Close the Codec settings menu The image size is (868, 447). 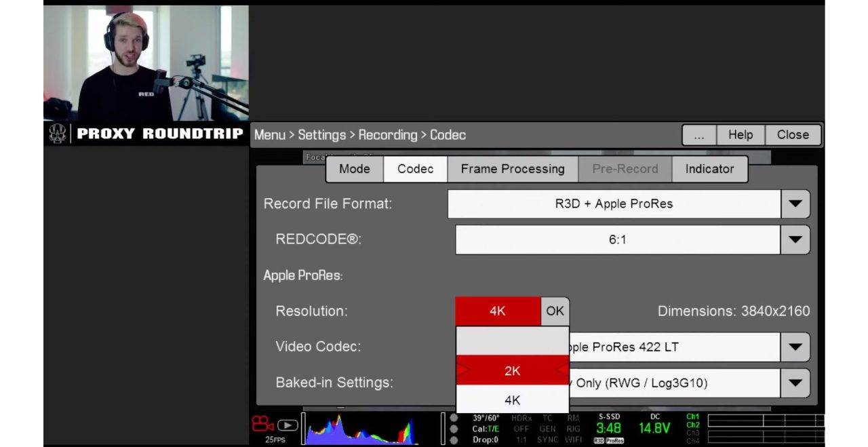click(793, 134)
